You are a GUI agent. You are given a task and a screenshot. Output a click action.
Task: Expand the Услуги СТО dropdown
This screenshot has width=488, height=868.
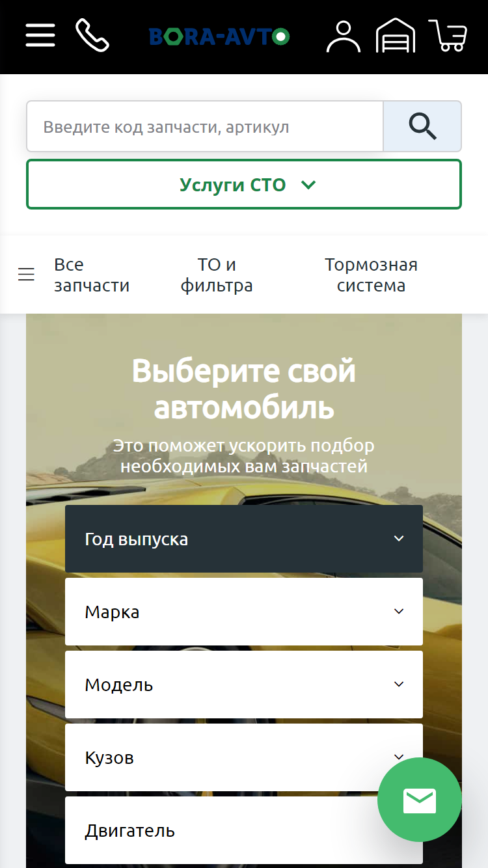244,185
